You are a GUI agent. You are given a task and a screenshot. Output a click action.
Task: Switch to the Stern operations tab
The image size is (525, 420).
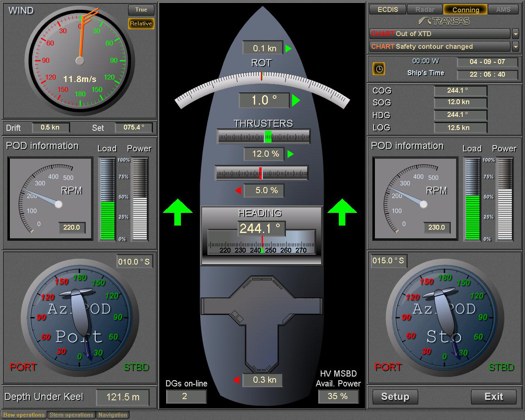tap(71, 415)
